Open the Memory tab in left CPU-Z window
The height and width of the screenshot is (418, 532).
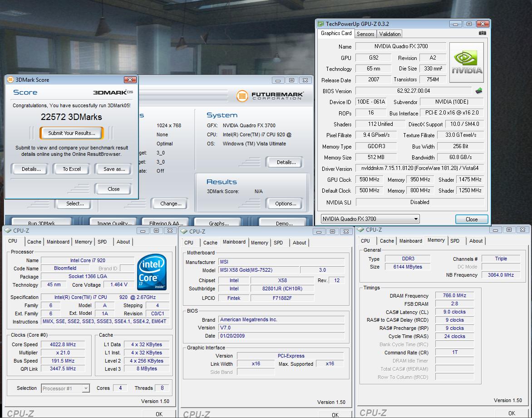click(84, 242)
